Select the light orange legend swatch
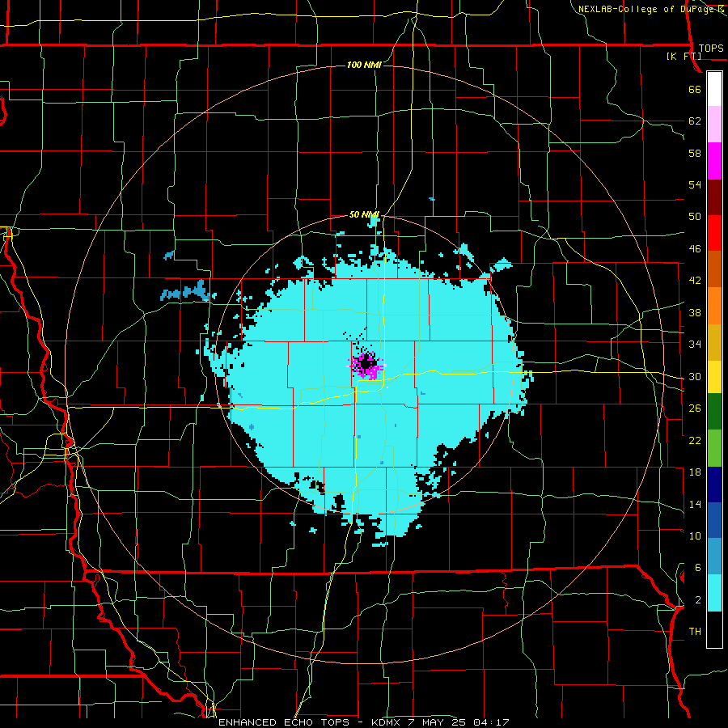Screen dimensions: 728x728 (x=714, y=306)
